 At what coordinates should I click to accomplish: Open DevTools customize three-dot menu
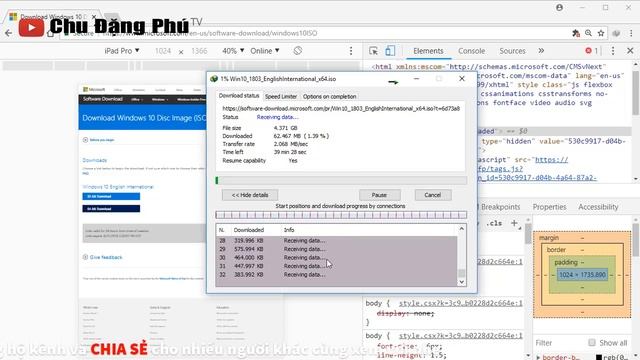click(613, 51)
